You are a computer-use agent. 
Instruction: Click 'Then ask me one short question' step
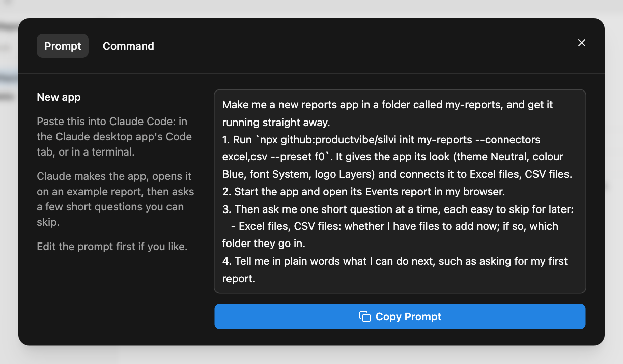pos(398,209)
